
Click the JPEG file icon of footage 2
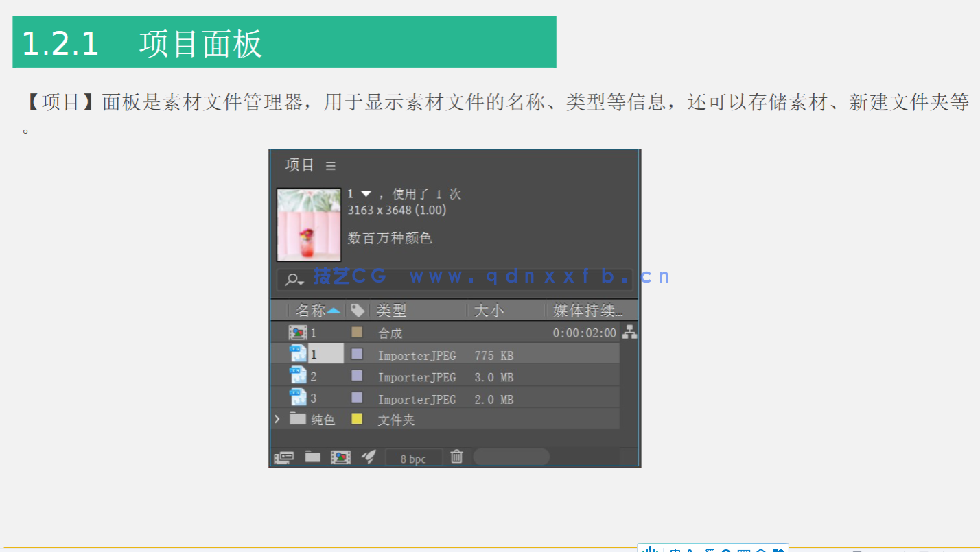(298, 376)
